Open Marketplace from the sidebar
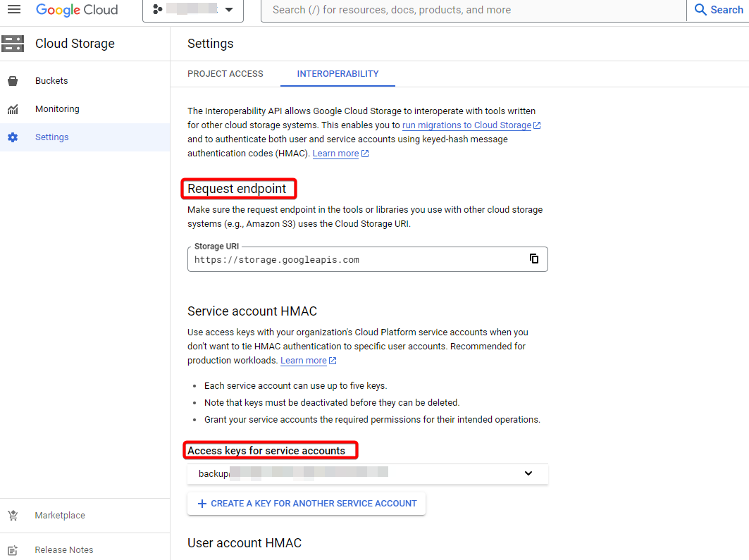Image resolution: width=749 pixels, height=560 pixels. click(13, 515)
